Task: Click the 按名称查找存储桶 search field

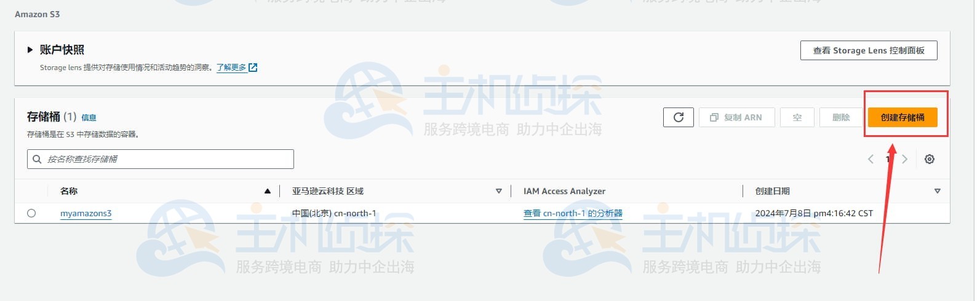Action: (166, 159)
